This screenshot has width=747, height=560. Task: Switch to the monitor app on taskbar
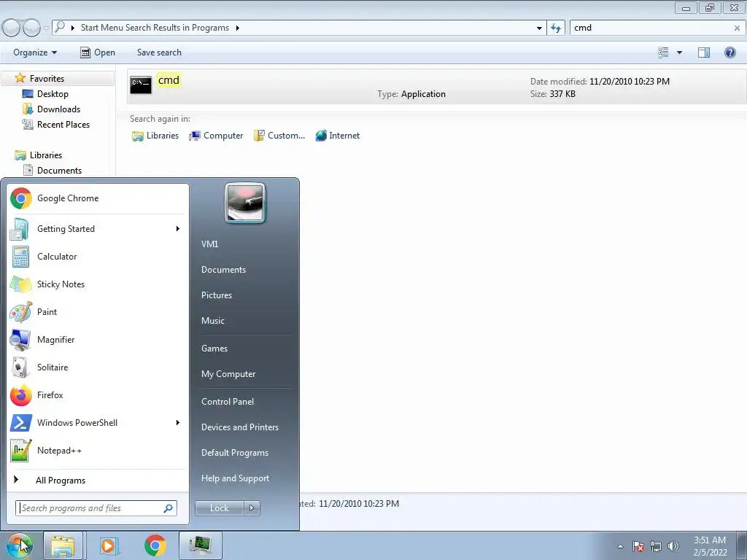point(201,545)
